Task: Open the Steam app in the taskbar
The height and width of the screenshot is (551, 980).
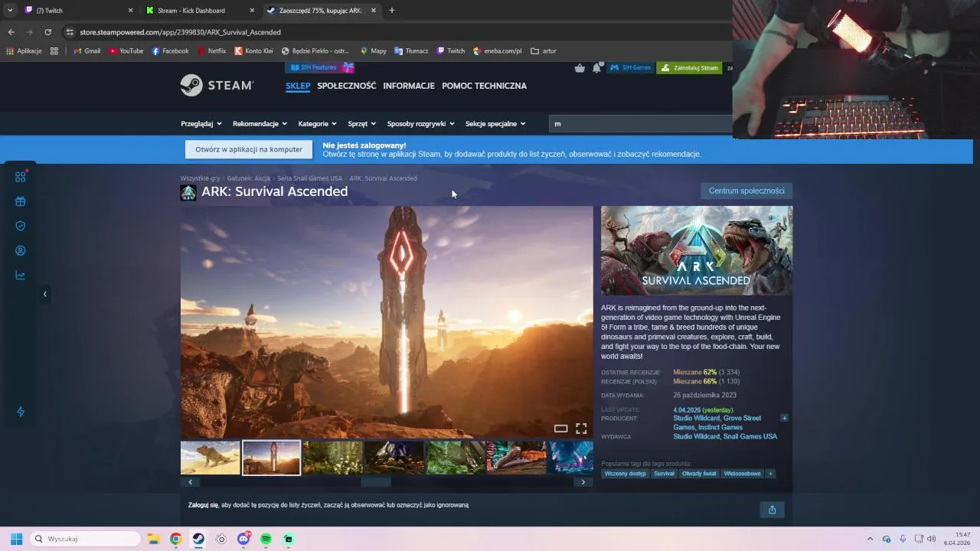Action: (x=198, y=539)
